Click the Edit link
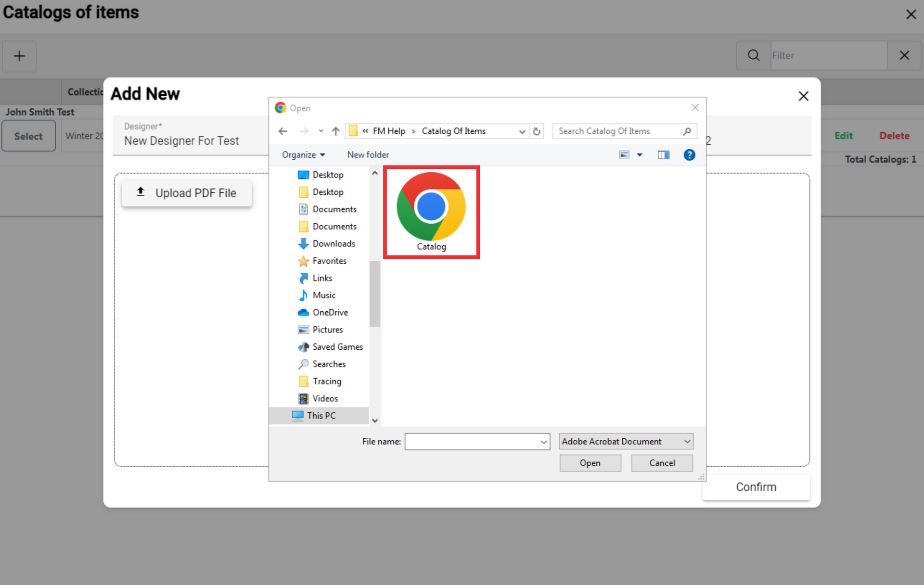This screenshot has height=585, width=924. (843, 136)
